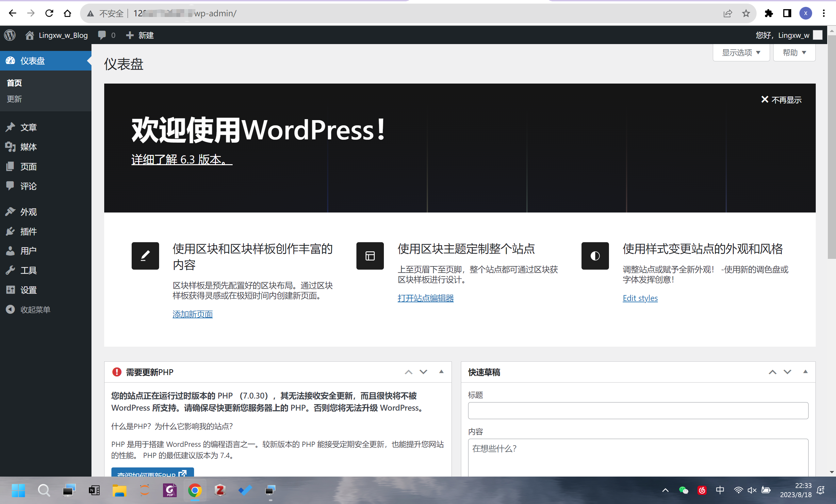836x504 pixels.
Task: Open Lingxw_w_Blog site home link
Action: point(57,35)
